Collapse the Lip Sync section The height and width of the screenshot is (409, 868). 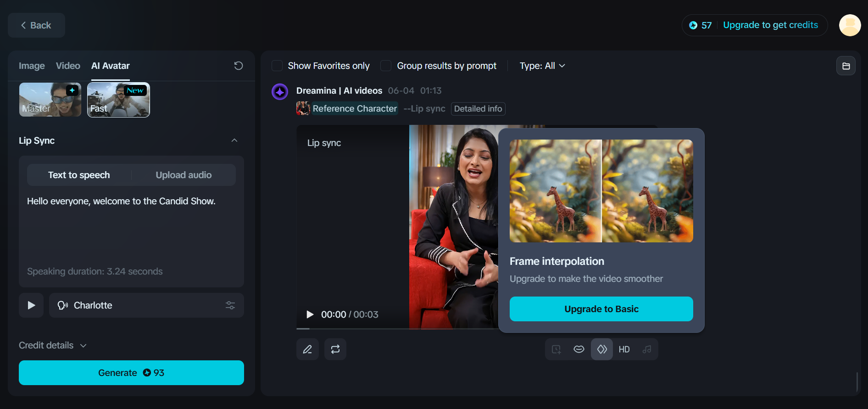[234, 140]
